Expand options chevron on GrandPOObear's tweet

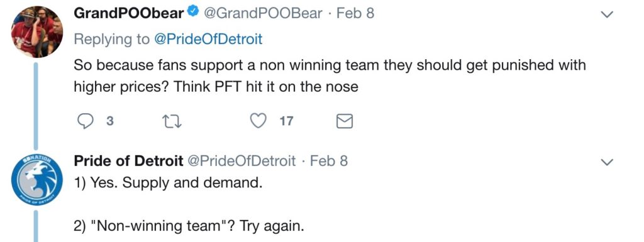[x=607, y=14]
